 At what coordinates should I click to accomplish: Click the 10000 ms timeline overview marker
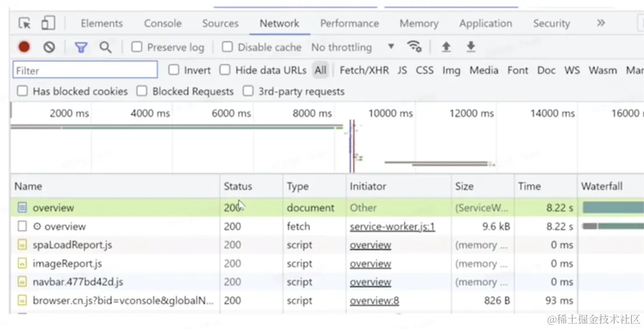point(390,114)
